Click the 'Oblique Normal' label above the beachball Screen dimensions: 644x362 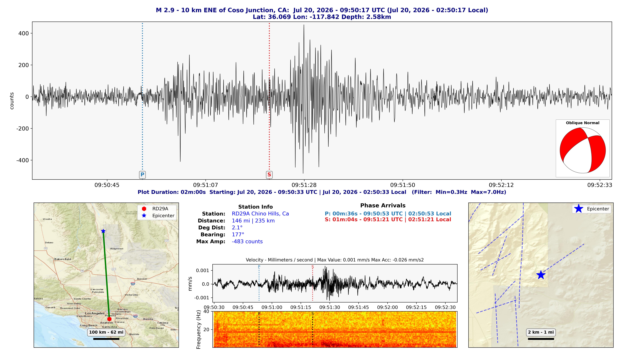583,123
